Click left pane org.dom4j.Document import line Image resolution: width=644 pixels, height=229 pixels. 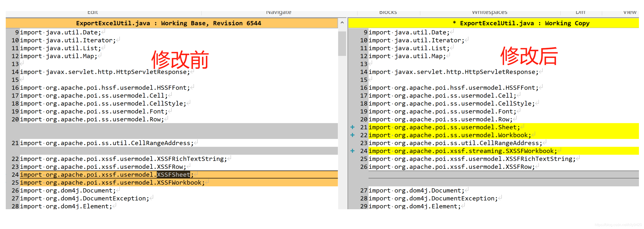[68, 191]
